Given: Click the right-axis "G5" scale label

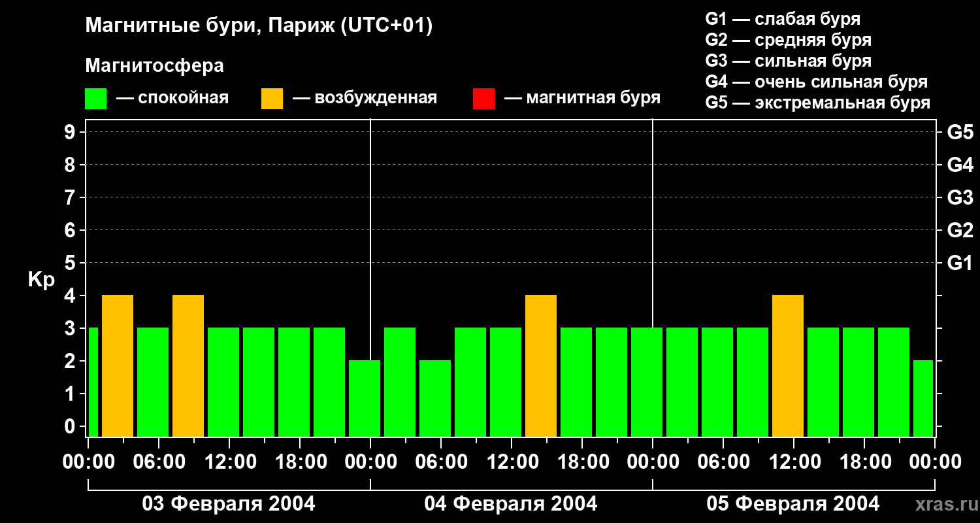Looking at the screenshot, I should (x=960, y=132).
